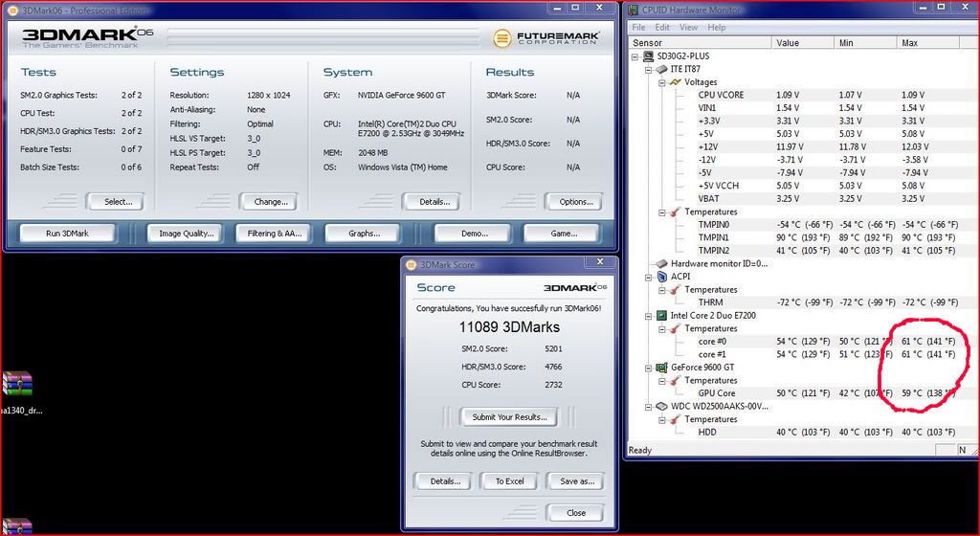Select the VBAT voltage row
Viewport: 980px width, 536px height.
pos(828,199)
